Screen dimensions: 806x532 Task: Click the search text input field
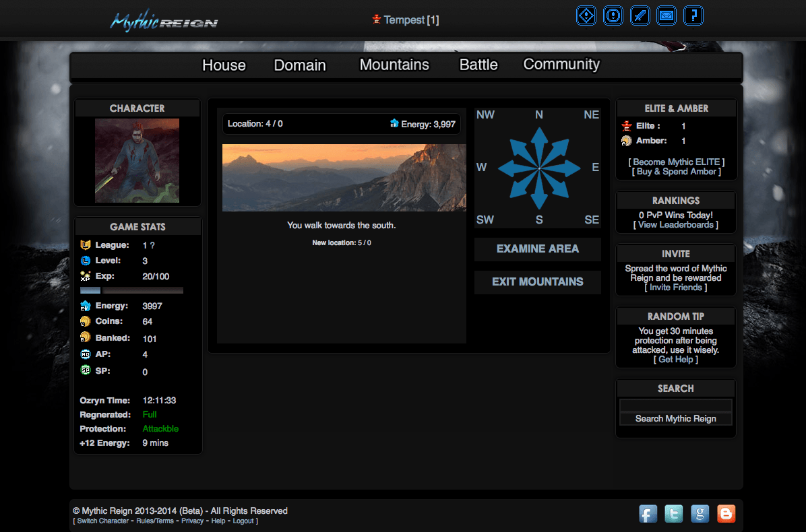(675, 405)
